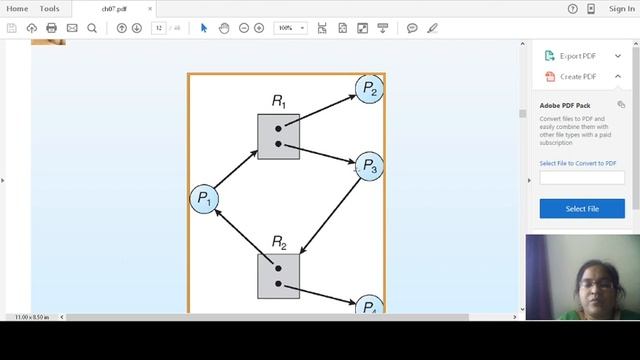This screenshot has height=360, width=640.
Task: Click the Export PDF tool label
Action: (x=578, y=56)
